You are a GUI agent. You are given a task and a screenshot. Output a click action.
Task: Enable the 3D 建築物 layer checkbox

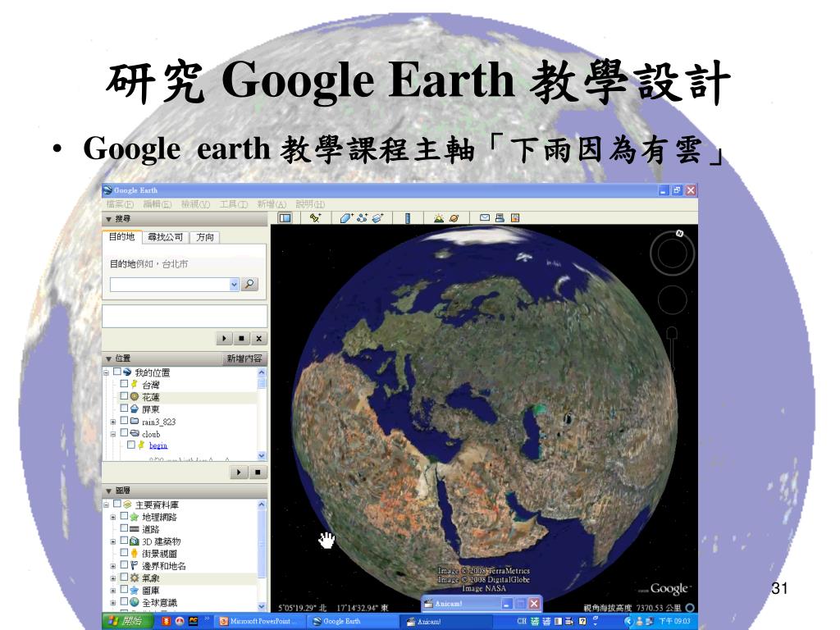(125, 541)
